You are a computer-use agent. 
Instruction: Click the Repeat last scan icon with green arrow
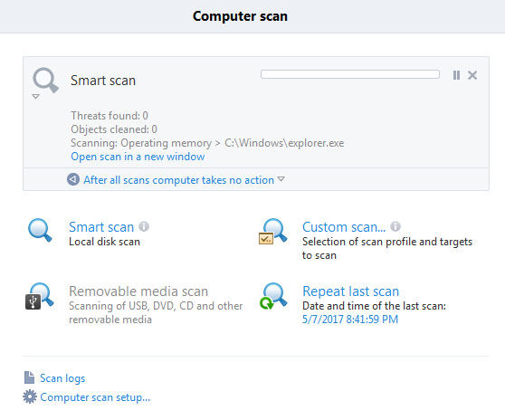coord(273,296)
